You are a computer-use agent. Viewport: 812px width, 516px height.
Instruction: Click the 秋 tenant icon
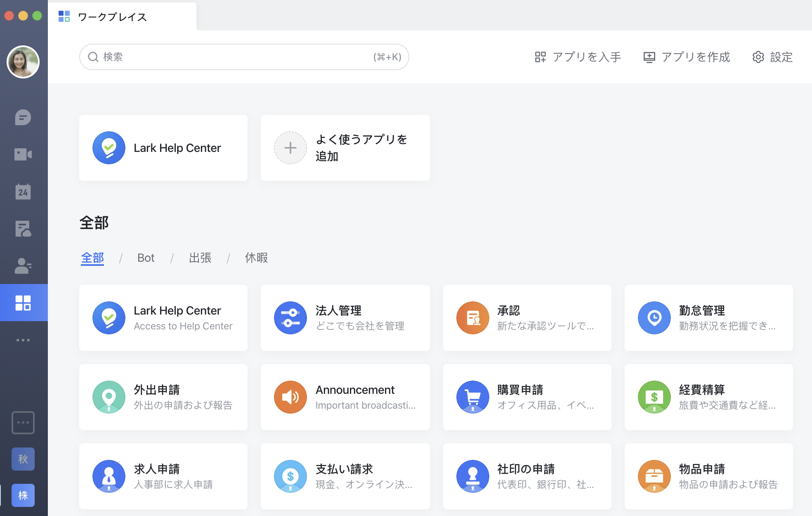(23, 459)
